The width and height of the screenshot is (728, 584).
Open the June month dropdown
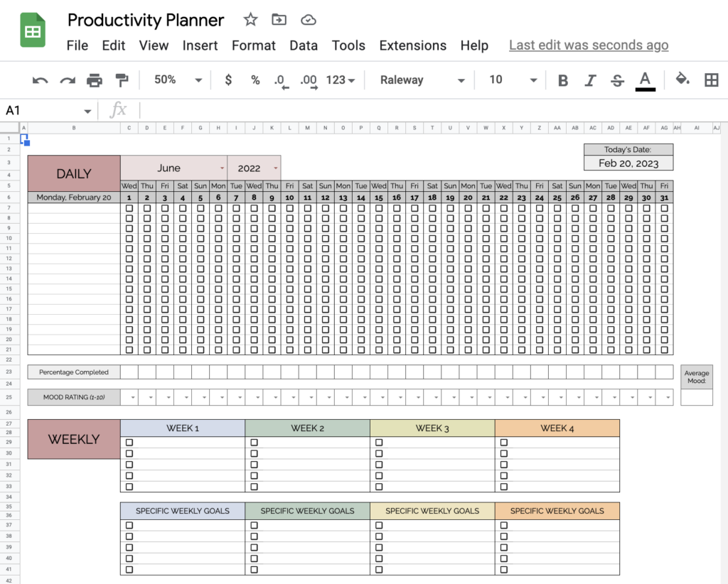coord(220,168)
